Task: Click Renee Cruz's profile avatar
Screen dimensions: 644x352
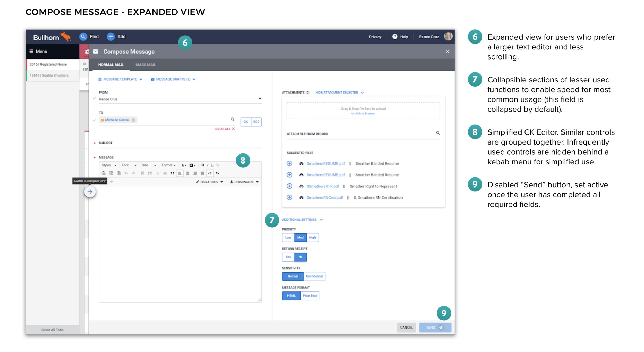Action: click(448, 36)
